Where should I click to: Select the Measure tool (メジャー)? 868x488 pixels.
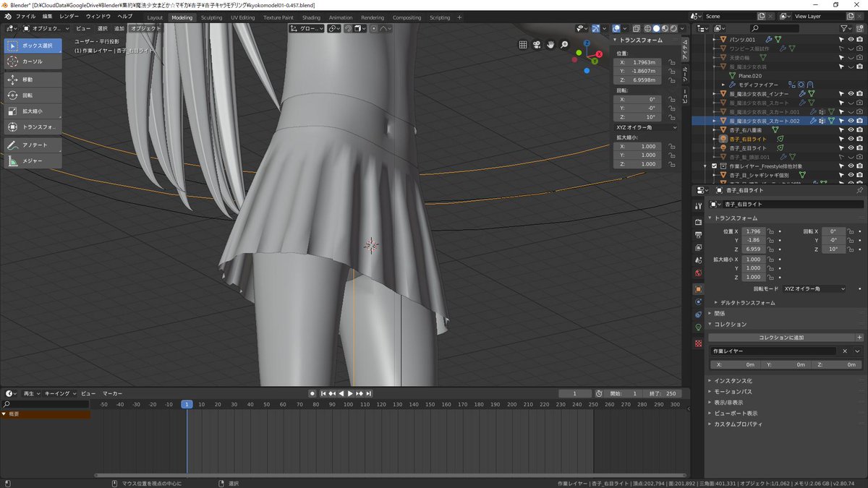click(x=33, y=161)
